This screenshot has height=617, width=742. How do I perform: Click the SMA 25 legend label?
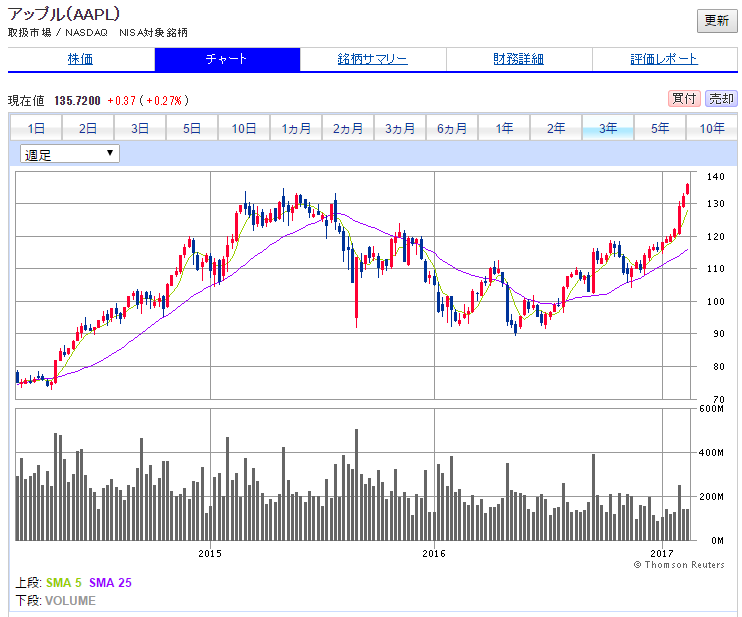click(110, 583)
